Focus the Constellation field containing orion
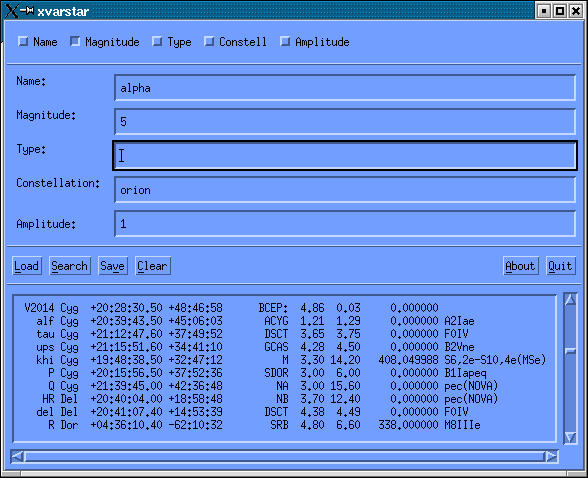 point(345,190)
